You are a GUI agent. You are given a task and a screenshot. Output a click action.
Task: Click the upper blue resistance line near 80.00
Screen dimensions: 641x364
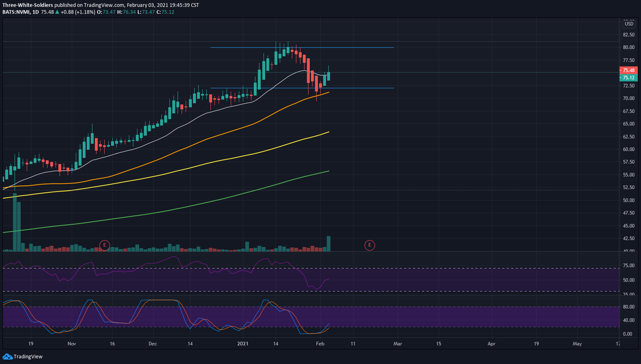click(x=299, y=48)
